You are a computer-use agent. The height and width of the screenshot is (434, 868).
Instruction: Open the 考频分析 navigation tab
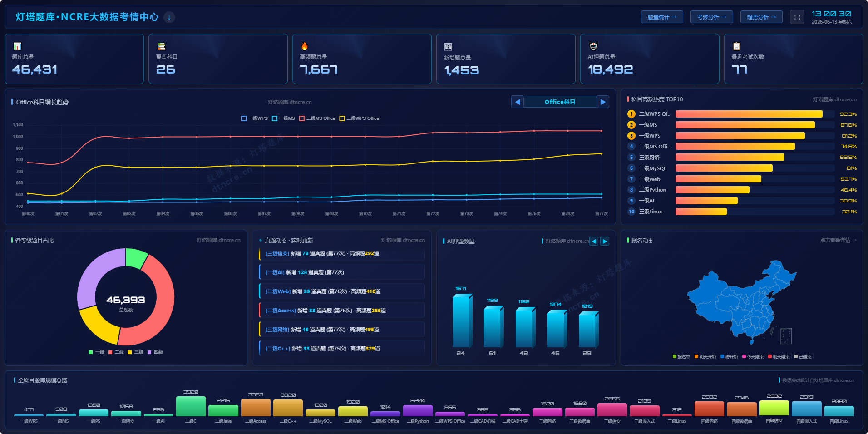(x=711, y=17)
